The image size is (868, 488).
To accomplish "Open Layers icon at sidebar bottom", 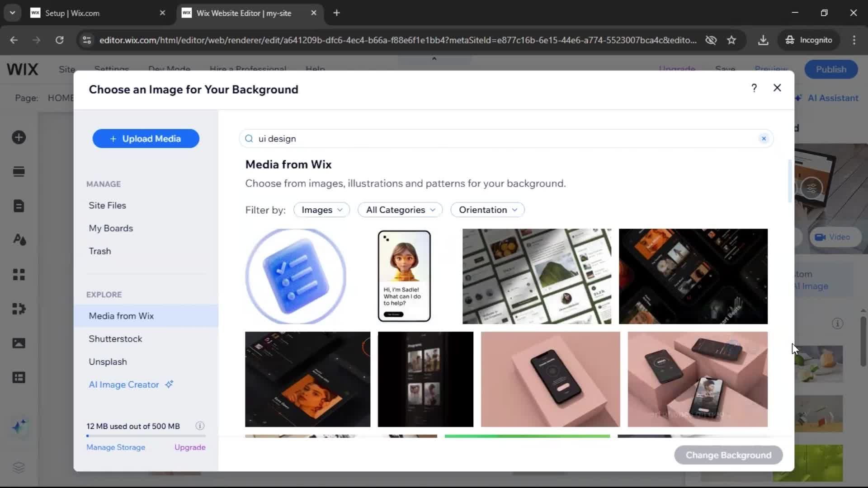I will [x=19, y=467].
